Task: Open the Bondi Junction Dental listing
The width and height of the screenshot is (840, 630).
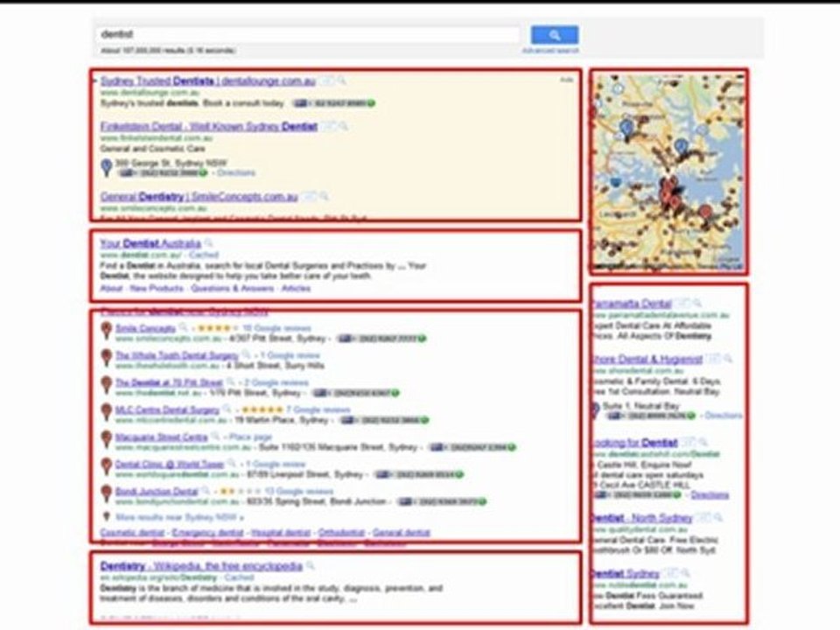Action: tap(157, 492)
